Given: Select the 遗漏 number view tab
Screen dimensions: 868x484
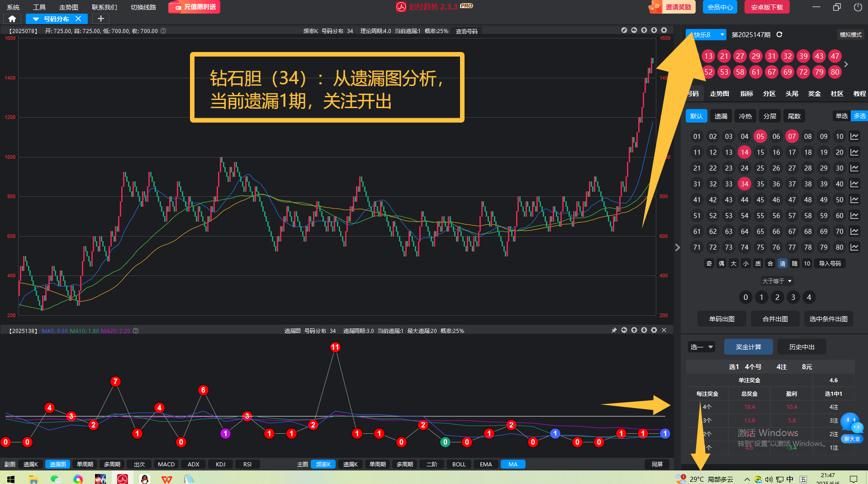Looking at the screenshot, I should click(x=721, y=116).
